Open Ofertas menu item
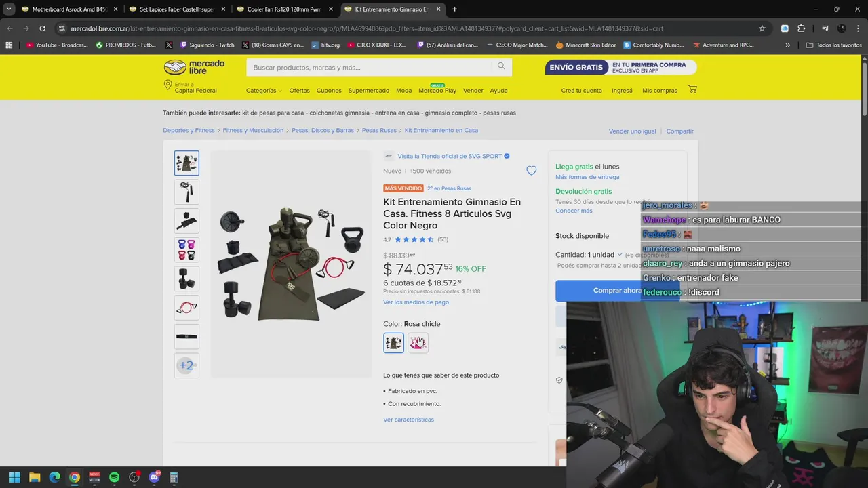This screenshot has height=488, width=868. coord(299,91)
